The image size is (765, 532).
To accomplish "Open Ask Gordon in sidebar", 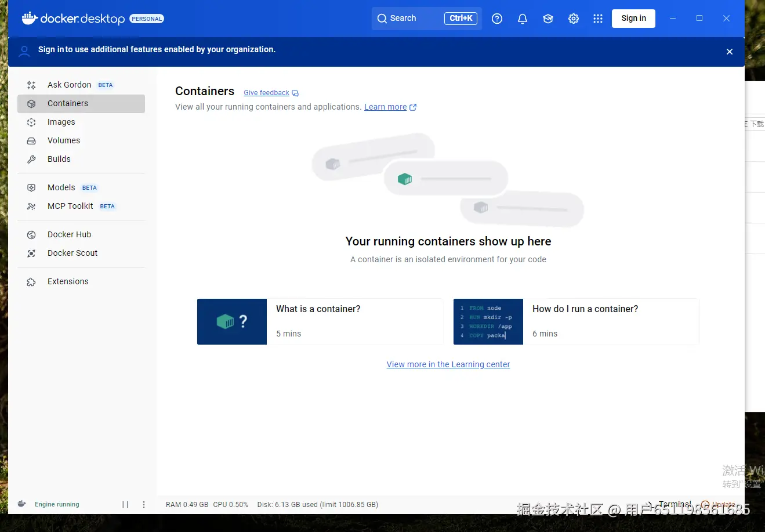I will [x=81, y=85].
